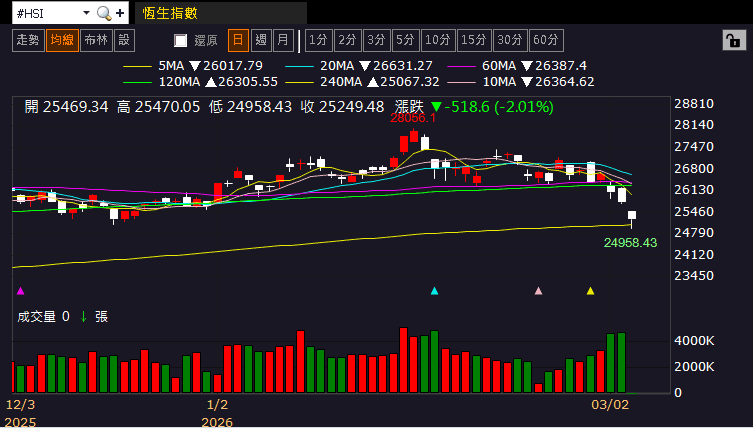Click the yellow triangle marker below chart
Screen dimensions: 753x428
click(591, 291)
